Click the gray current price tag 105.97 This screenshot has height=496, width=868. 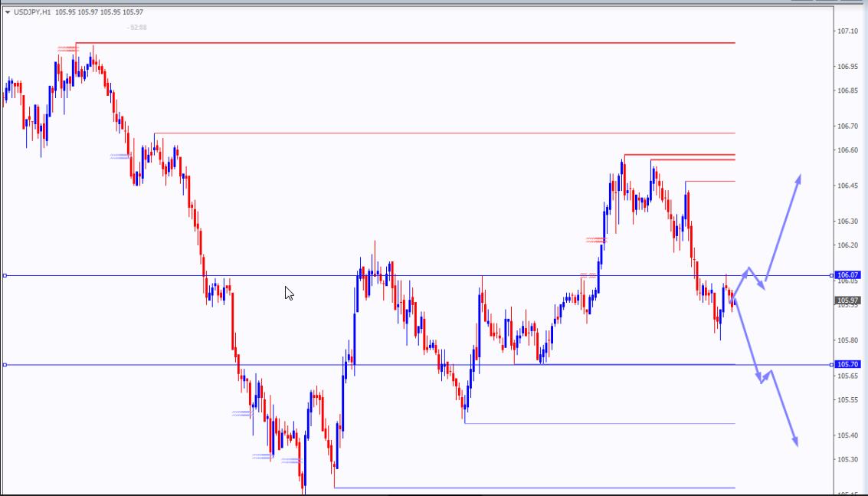coord(849,300)
